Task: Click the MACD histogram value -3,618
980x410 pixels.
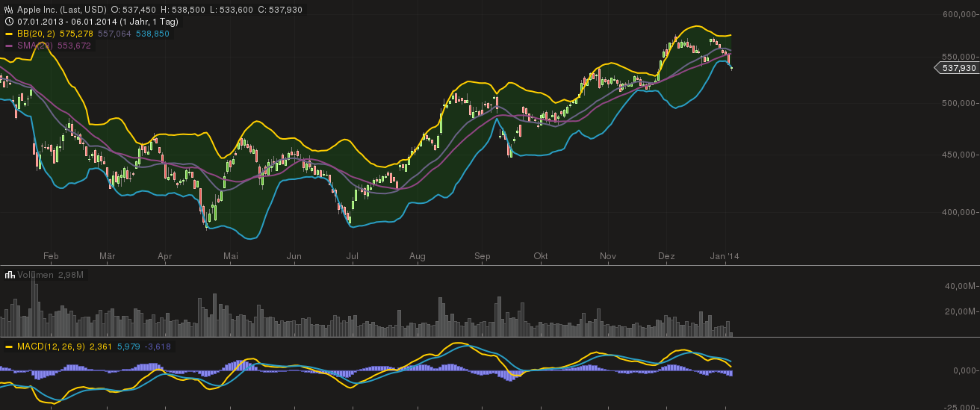Action: point(158,347)
